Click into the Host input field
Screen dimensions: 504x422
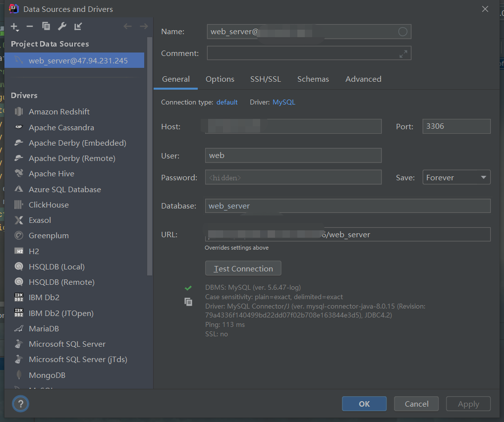(x=293, y=126)
